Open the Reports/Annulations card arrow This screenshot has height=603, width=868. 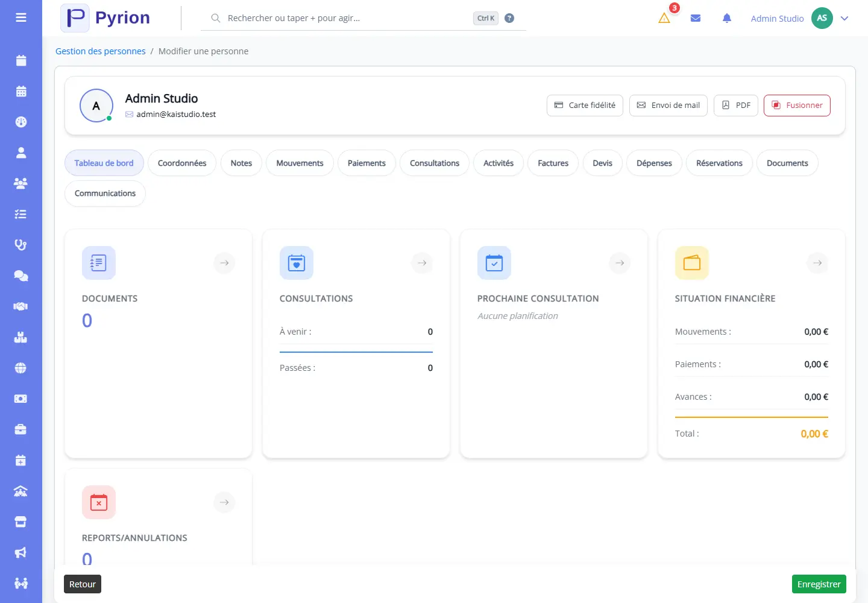coord(224,502)
